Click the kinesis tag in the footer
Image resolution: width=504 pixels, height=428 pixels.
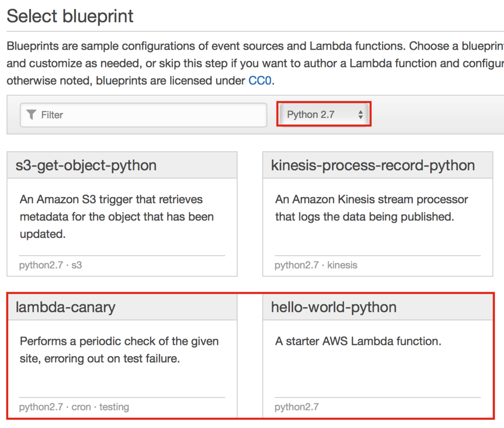point(342,265)
